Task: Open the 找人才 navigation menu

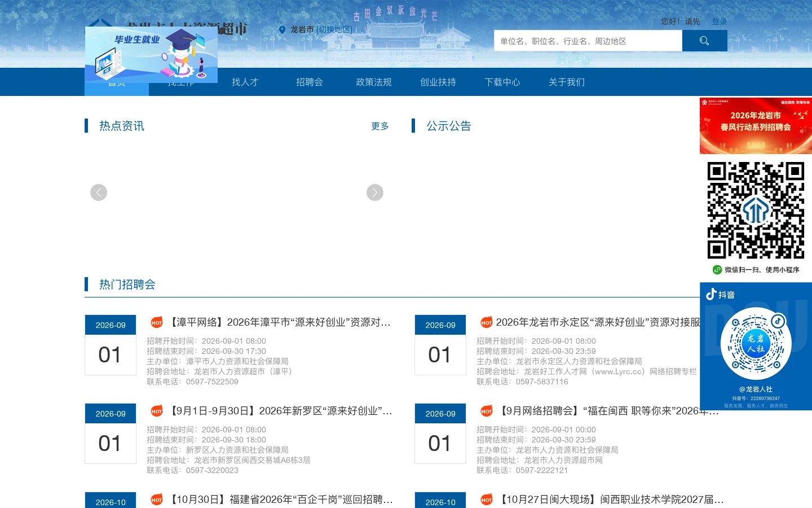Action: [x=245, y=82]
